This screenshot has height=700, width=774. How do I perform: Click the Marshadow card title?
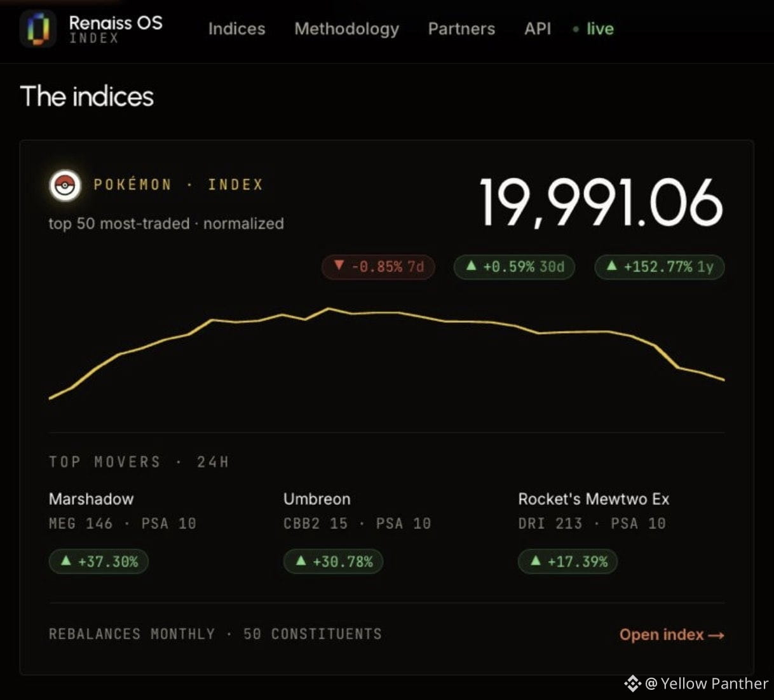[92, 499]
